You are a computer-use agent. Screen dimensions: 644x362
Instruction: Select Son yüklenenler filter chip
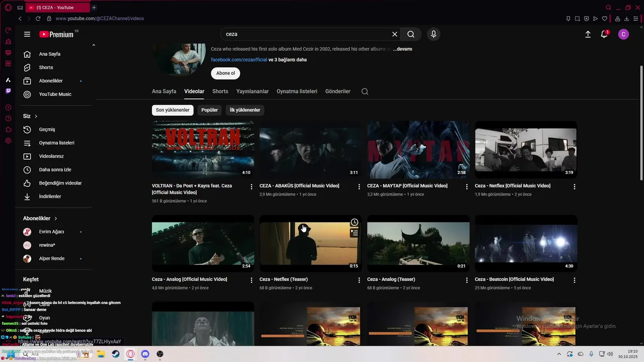173,110
